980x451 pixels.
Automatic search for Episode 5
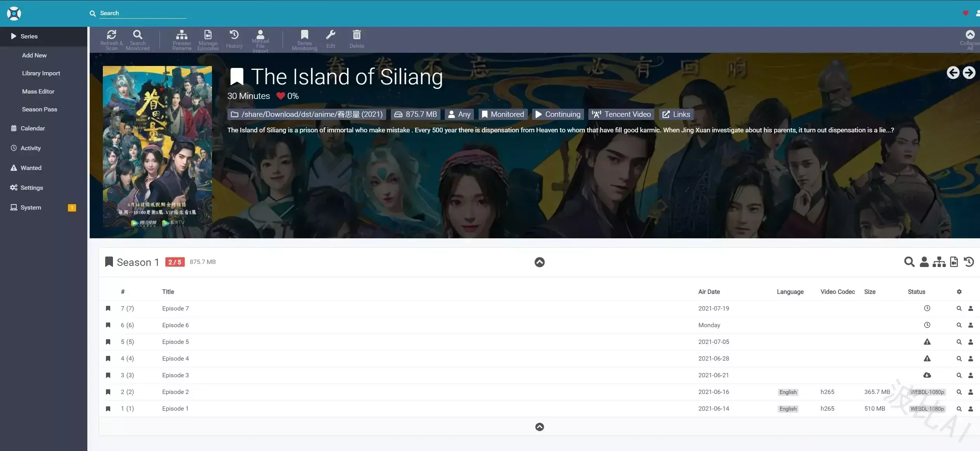(959, 342)
